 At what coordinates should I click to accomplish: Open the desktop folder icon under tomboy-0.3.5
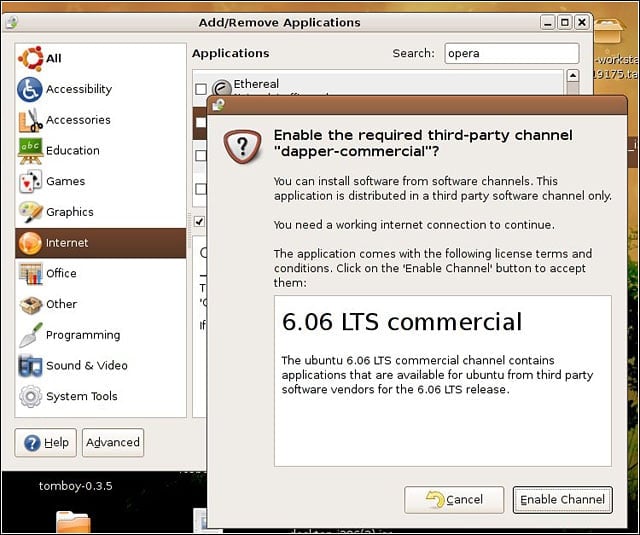[73, 522]
